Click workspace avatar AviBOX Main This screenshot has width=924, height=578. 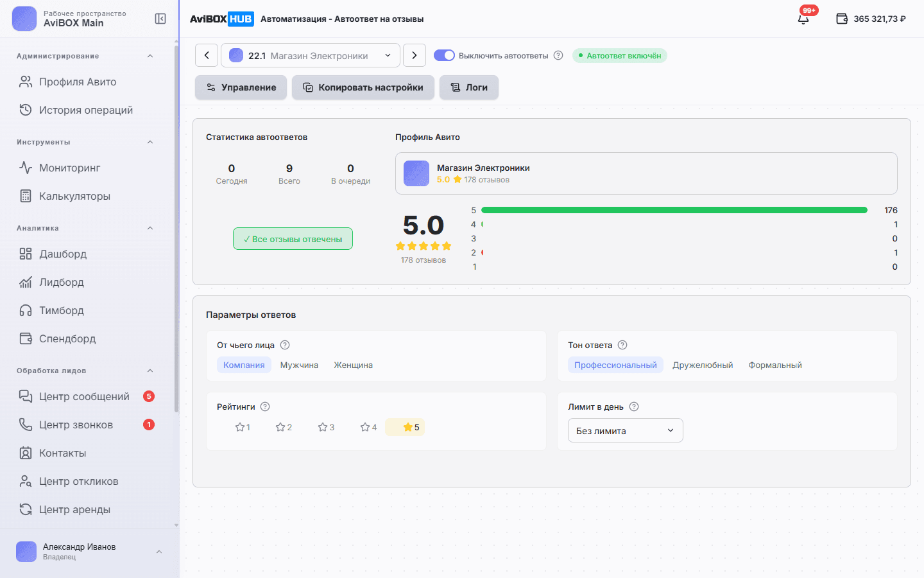pos(24,19)
